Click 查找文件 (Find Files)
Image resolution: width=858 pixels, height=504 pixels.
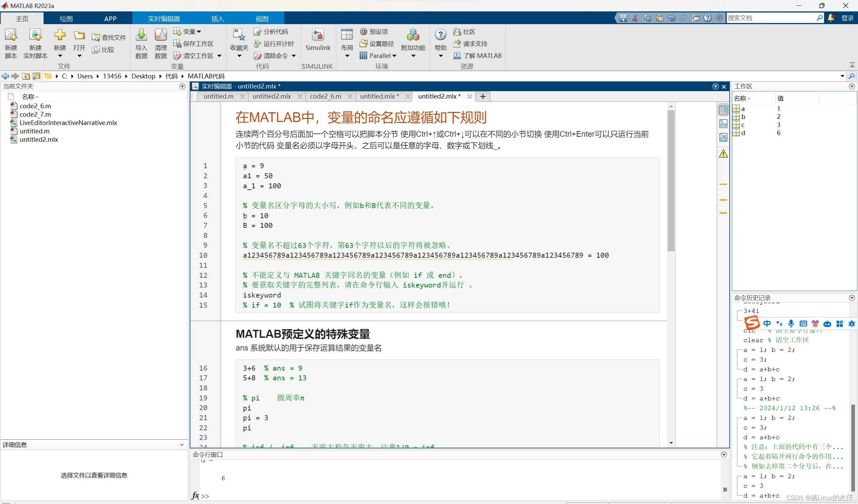click(x=109, y=38)
